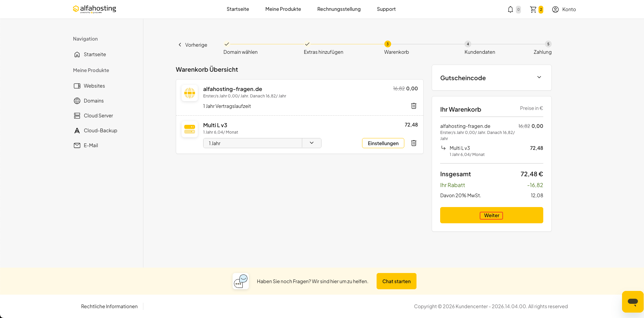Click the chat bubbles icon in help banner
Screen dimensions: 644x318
coord(241,281)
